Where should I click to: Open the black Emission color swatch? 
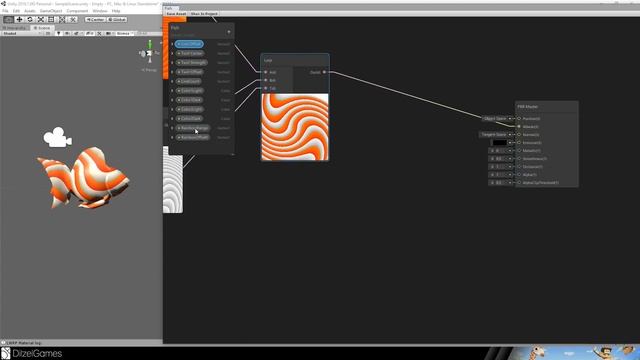click(500, 142)
